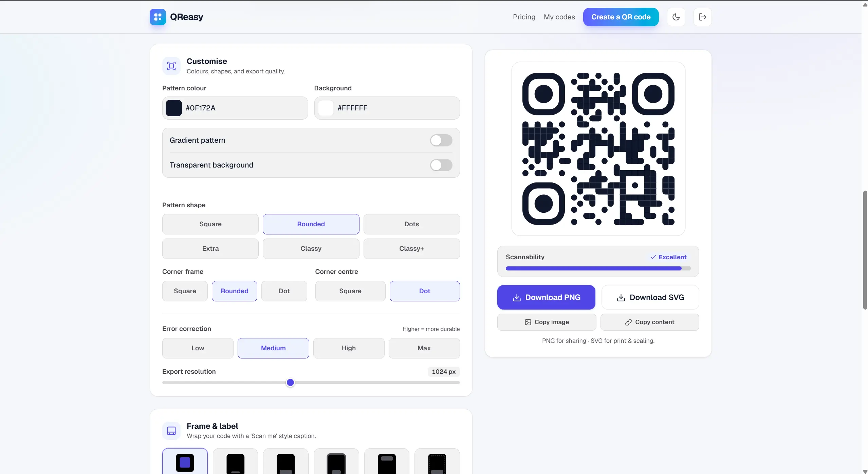This screenshot has height=474, width=868.
Task: Select Medium error correction
Action: pos(273,348)
